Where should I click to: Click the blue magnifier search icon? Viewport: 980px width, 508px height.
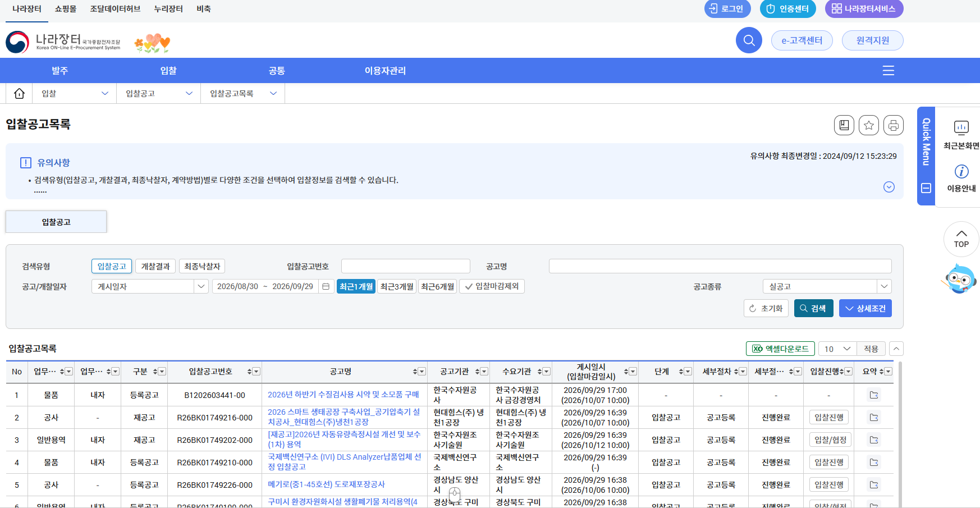(x=749, y=40)
